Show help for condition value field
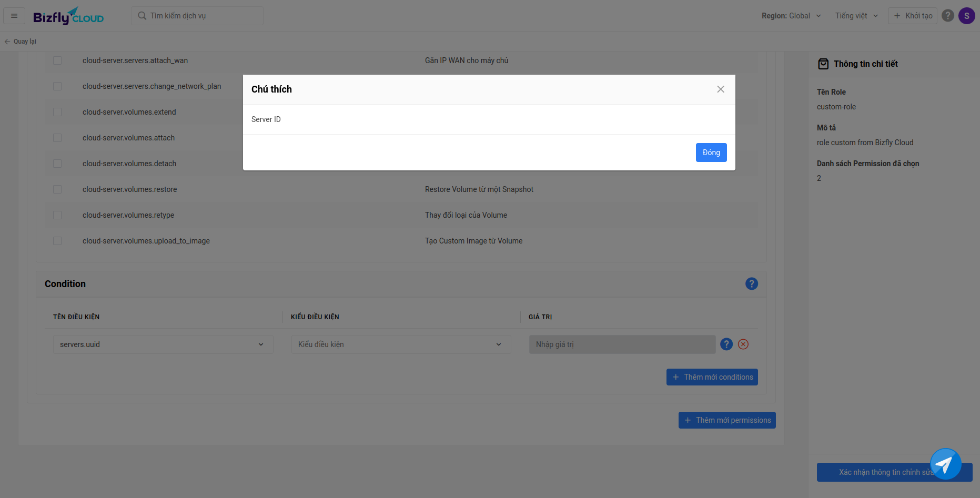 pos(726,344)
